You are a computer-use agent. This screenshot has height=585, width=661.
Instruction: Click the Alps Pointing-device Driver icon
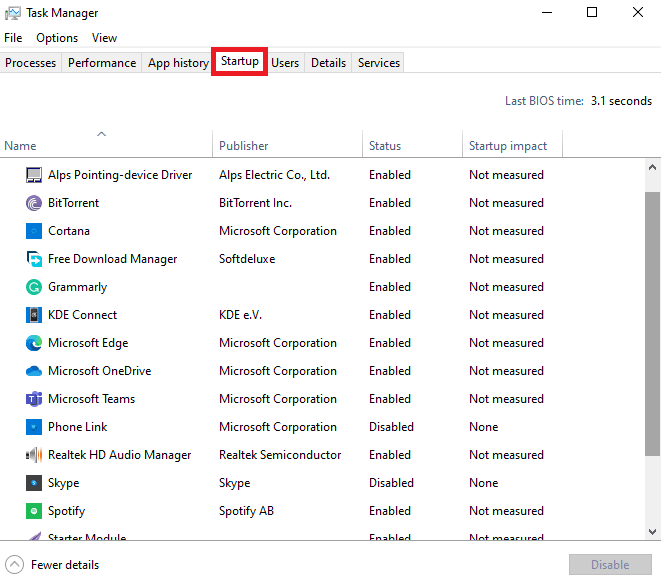tap(34, 175)
